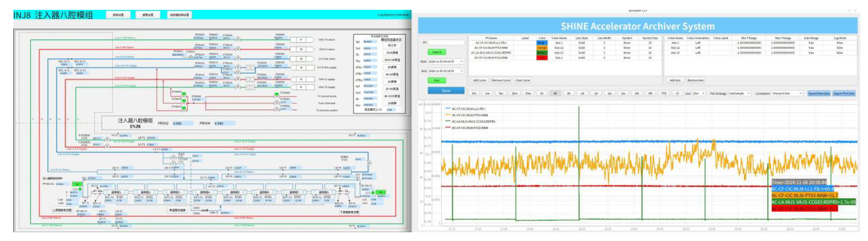
Task: Click the Clear Curve button
Action: (522, 80)
